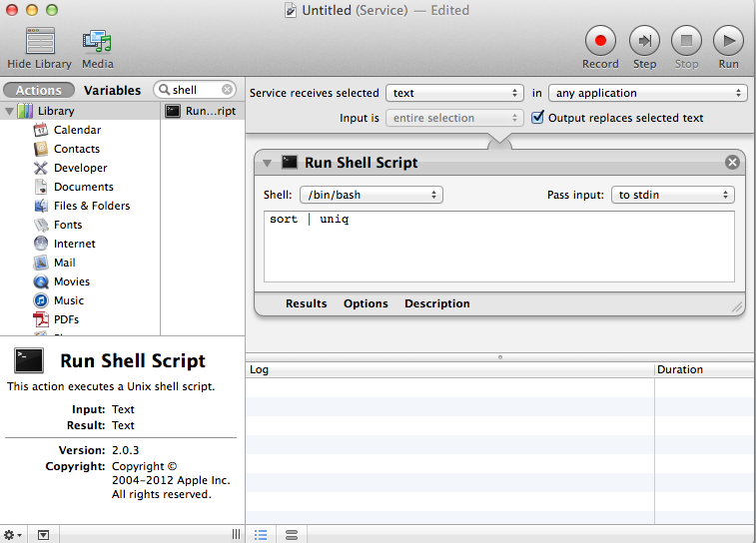This screenshot has width=756, height=543.
Task: Show the variables list view button
Action: click(292, 534)
